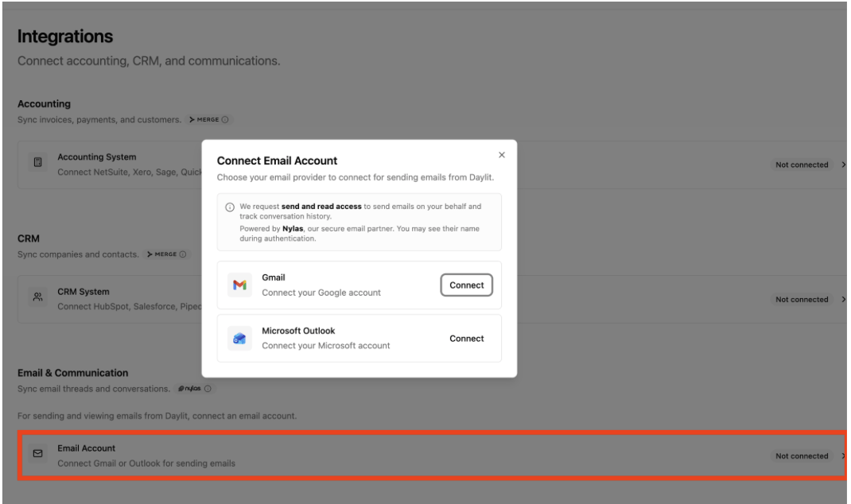This screenshot has height=504, width=851.
Task: Click info icon beside Accounting Merge badge
Action: 225,119
